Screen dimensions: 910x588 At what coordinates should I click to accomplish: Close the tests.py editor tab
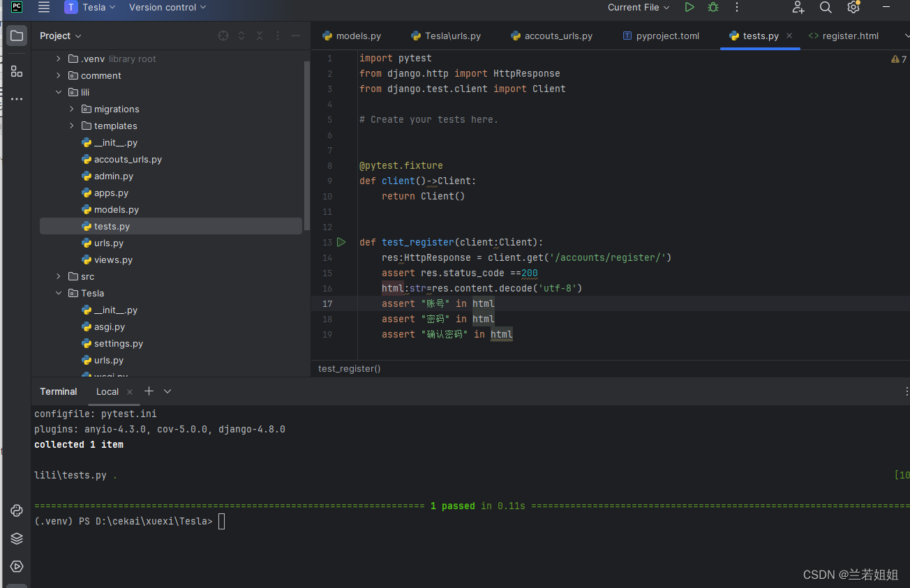(x=789, y=36)
